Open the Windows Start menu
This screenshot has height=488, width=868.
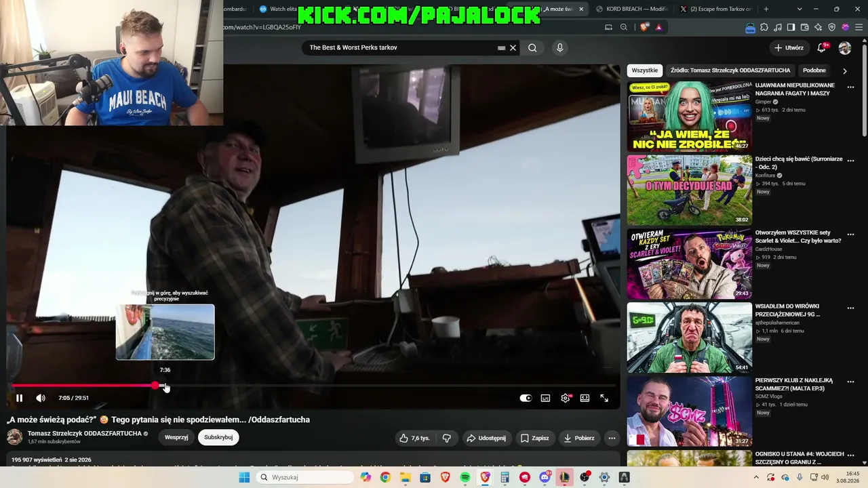coord(244,477)
